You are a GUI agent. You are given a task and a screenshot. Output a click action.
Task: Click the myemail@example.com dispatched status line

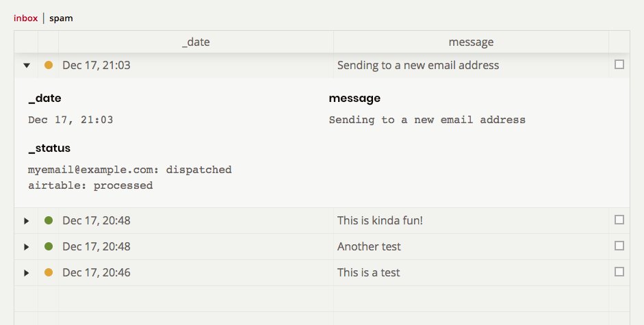[x=130, y=170]
